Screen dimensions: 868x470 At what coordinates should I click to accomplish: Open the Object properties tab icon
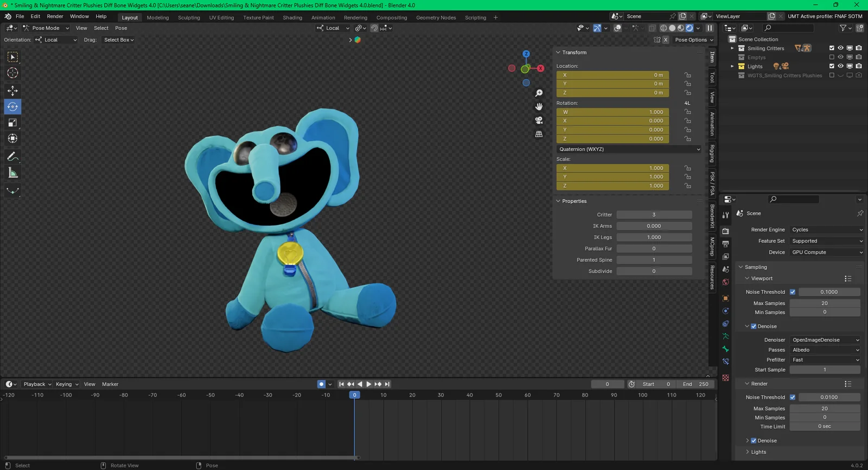725,298
